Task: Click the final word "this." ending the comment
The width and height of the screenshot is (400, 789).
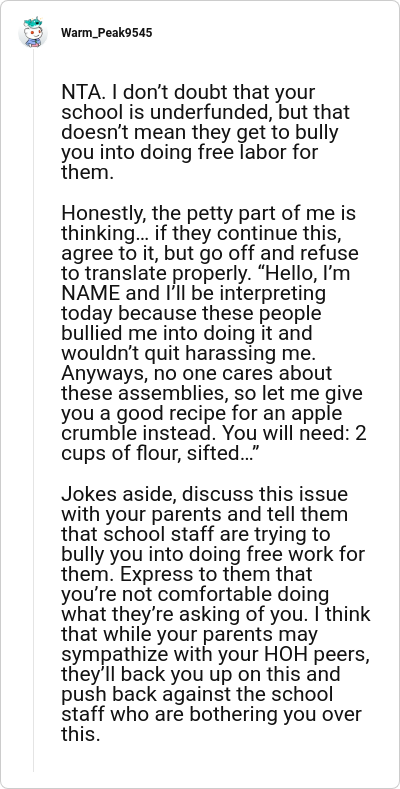Action: pos(81,736)
